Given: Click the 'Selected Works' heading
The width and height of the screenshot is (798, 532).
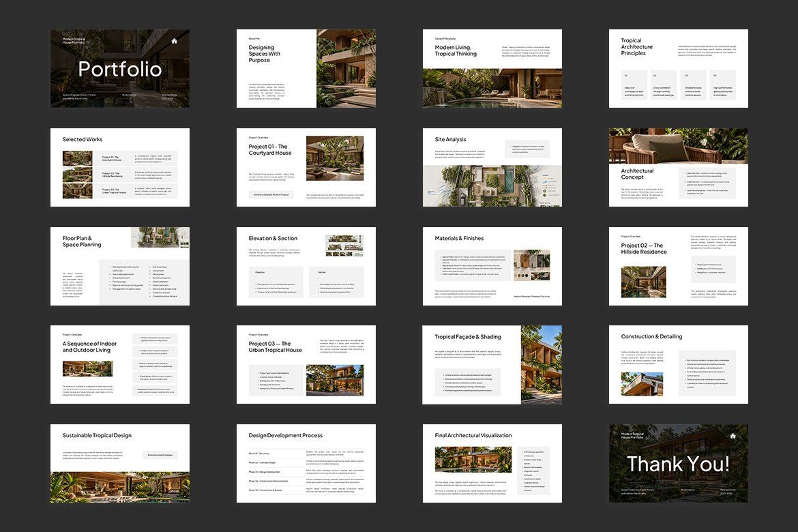Looking at the screenshot, I should point(83,140).
